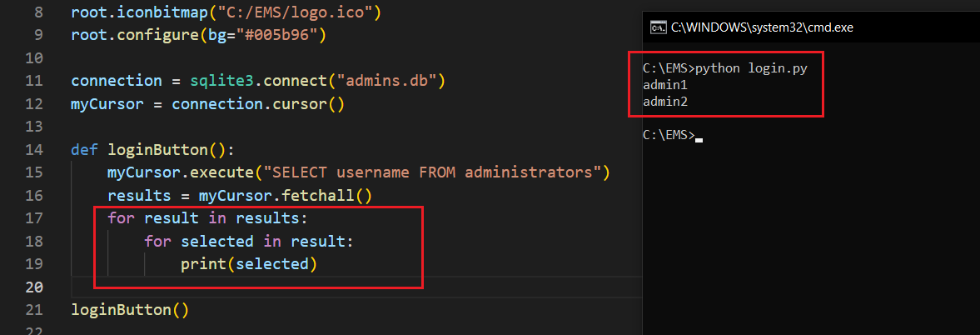Click the print(selected) statement
980x335 pixels.
coord(249,264)
